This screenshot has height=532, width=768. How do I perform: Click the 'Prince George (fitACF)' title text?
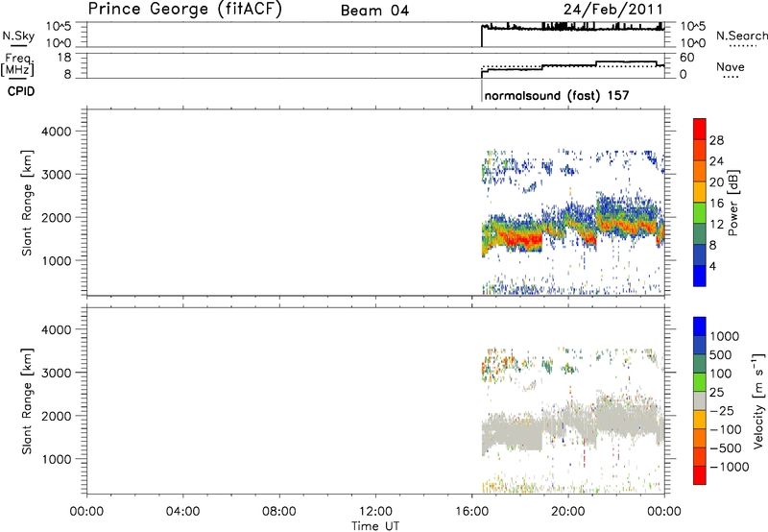point(185,10)
